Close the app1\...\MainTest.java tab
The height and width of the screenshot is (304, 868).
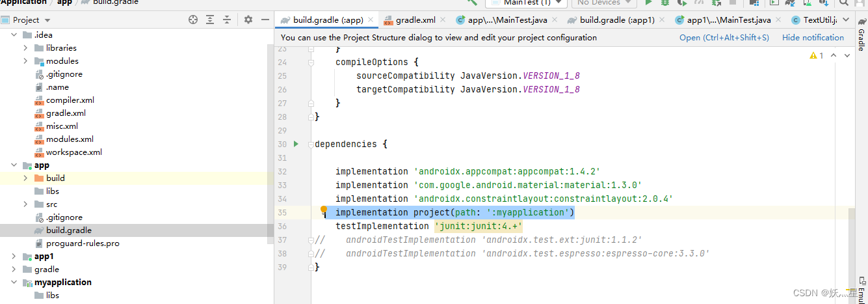[778, 20]
